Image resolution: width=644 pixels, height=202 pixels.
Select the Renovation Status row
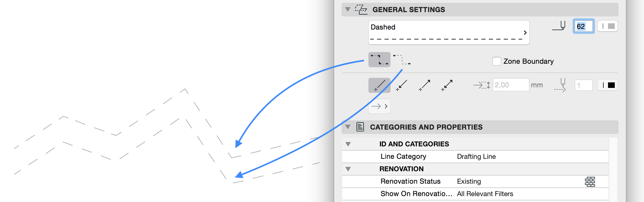[x=410, y=181]
